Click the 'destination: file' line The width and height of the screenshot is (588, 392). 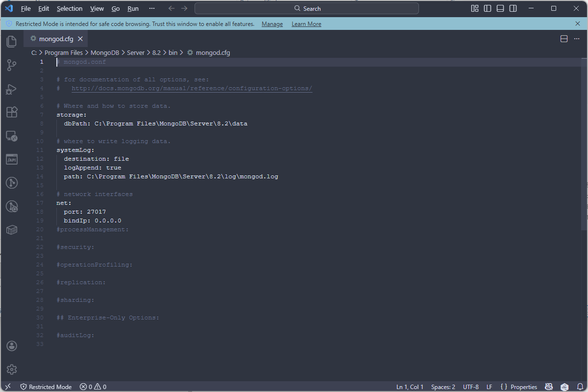tap(96, 159)
